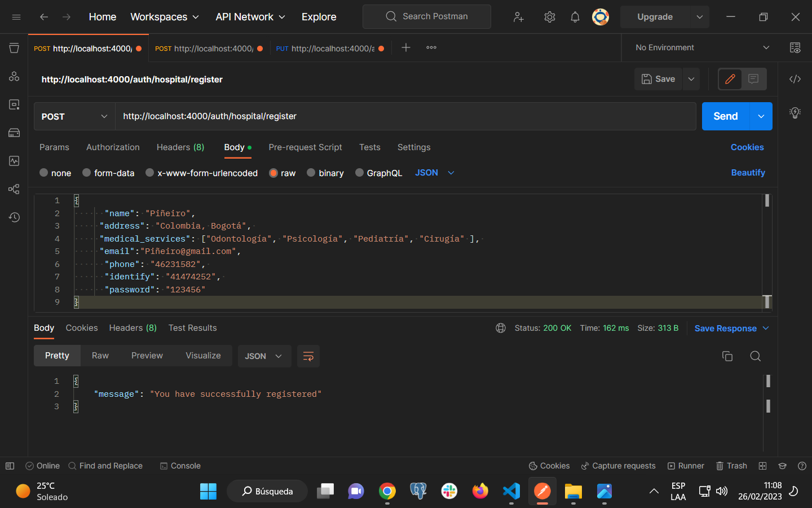Open the JSON format dropdown in body editor
This screenshot has height=508, width=812.
[x=434, y=173]
